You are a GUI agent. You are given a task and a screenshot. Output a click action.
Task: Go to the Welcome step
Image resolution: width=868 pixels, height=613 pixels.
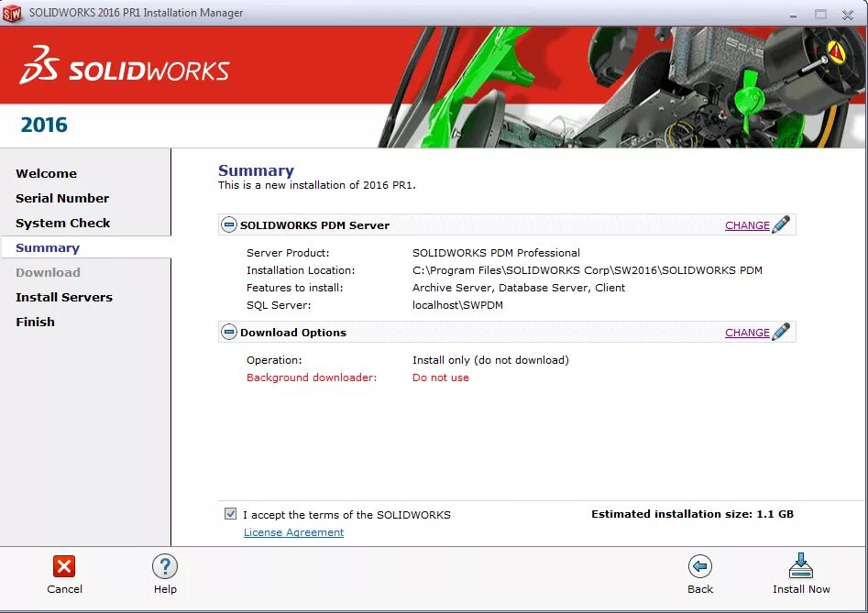point(47,173)
